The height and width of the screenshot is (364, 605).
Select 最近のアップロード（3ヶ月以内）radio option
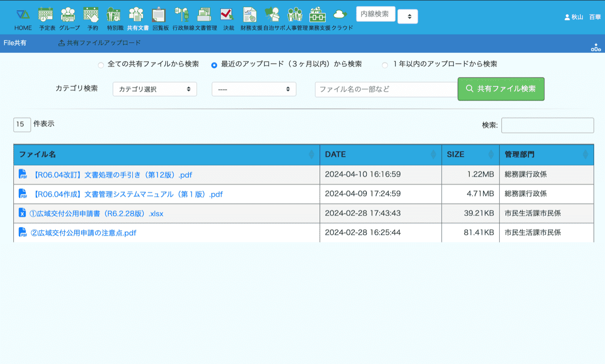coord(214,65)
